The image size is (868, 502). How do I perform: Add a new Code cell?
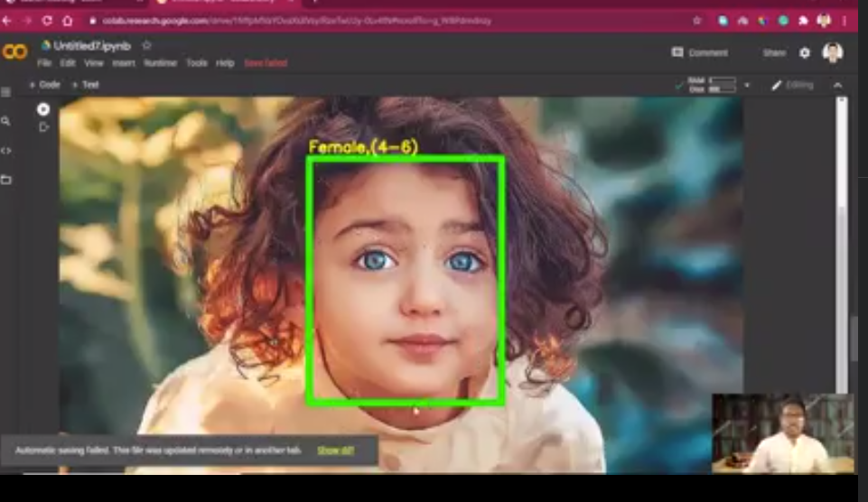44,85
